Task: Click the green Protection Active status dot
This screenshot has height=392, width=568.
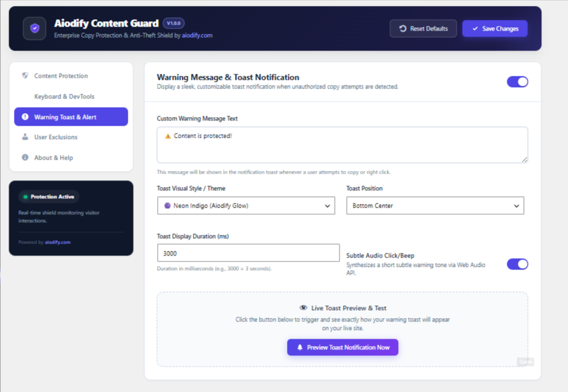Action: tap(25, 197)
